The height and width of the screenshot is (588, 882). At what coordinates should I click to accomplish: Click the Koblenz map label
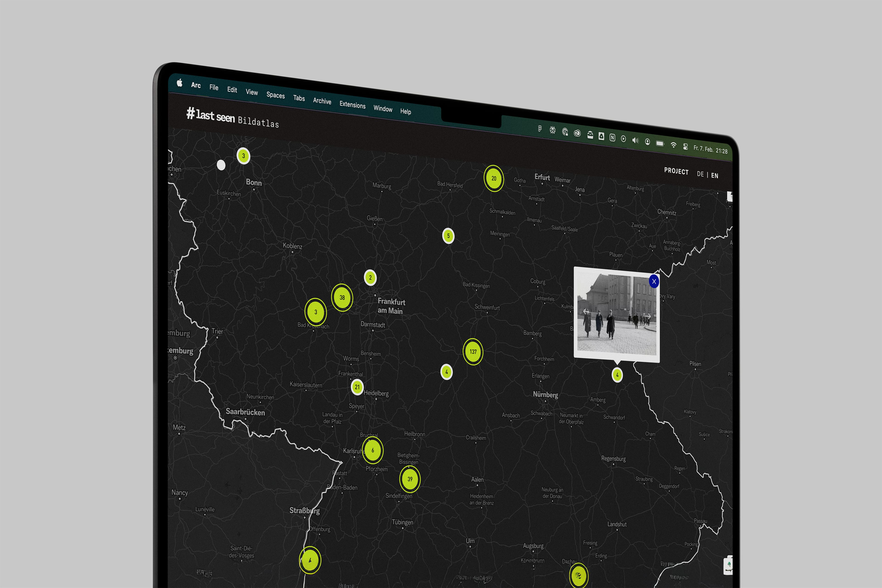tap(292, 246)
